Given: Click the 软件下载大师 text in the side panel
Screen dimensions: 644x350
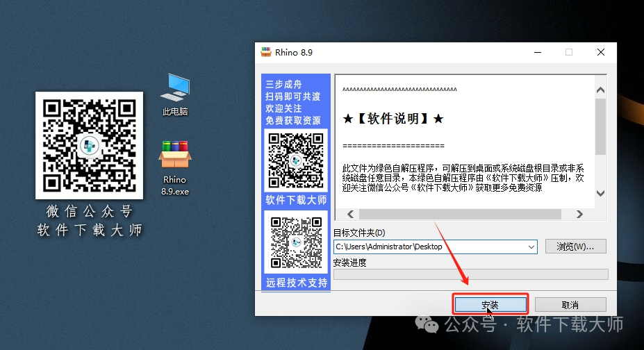Looking at the screenshot, I should click(296, 200).
